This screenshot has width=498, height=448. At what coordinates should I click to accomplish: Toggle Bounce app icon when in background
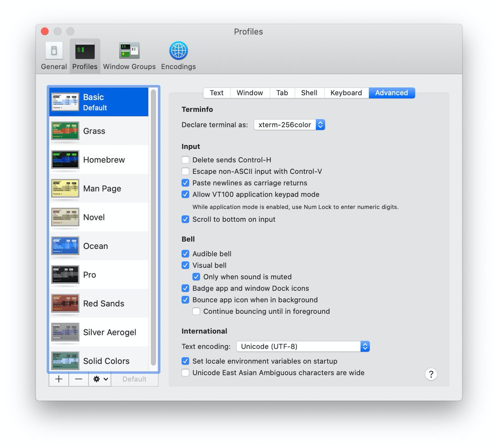pyautogui.click(x=186, y=300)
